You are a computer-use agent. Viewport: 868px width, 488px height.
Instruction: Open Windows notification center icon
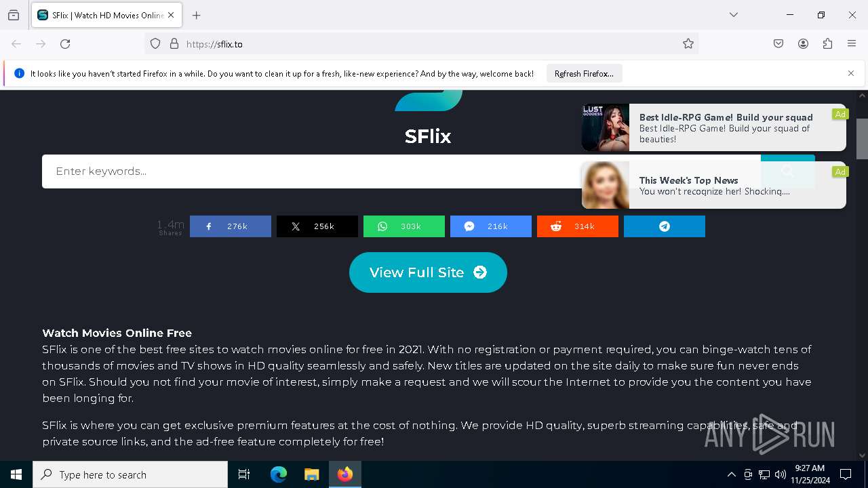[846, 474]
